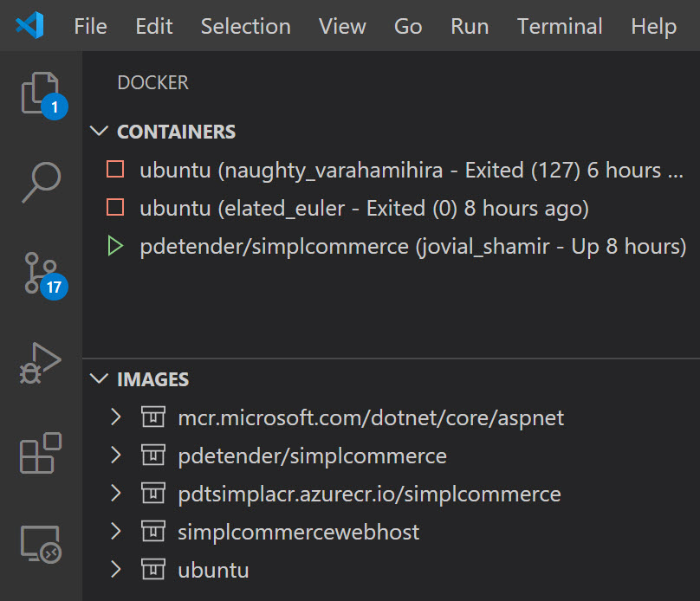Open the Explorer view in the activity bar
This screenshot has width=700, height=601.
point(40,93)
